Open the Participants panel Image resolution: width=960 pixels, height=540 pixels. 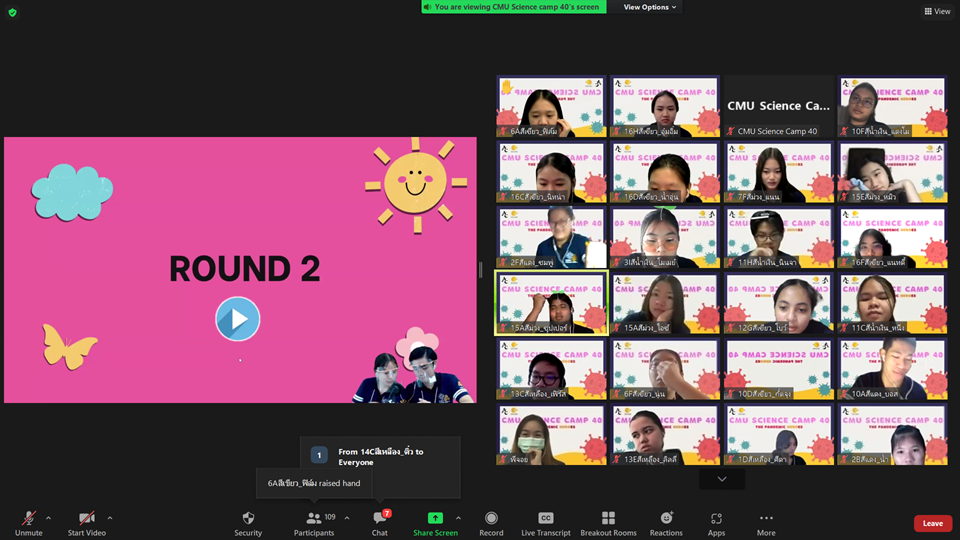pyautogui.click(x=314, y=522)
